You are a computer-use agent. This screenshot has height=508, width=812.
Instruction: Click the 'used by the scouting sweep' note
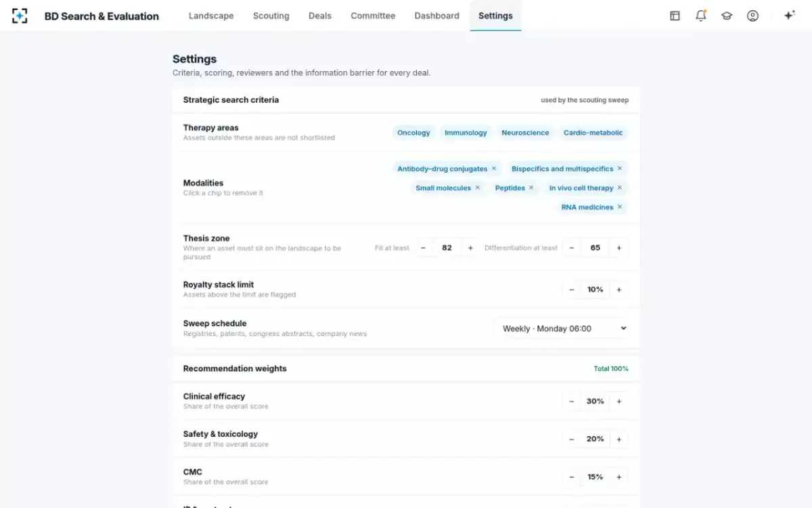[585, 100]
